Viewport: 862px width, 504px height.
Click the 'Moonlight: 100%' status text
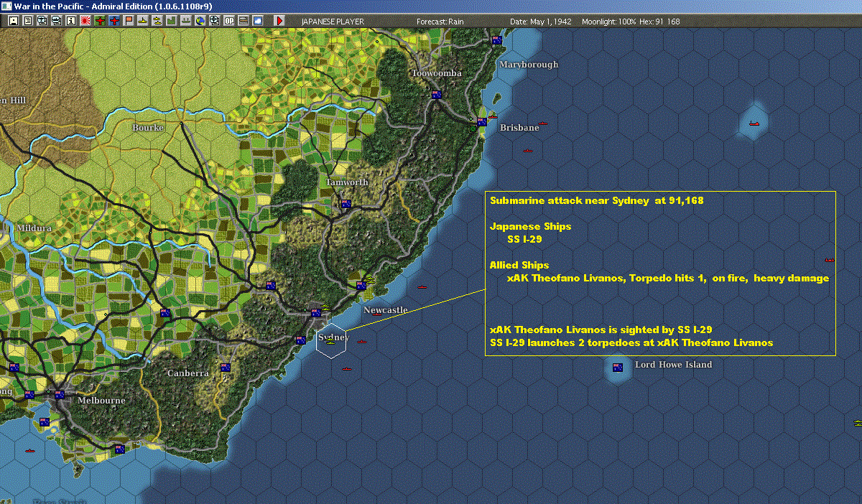[x=609, y=22]
